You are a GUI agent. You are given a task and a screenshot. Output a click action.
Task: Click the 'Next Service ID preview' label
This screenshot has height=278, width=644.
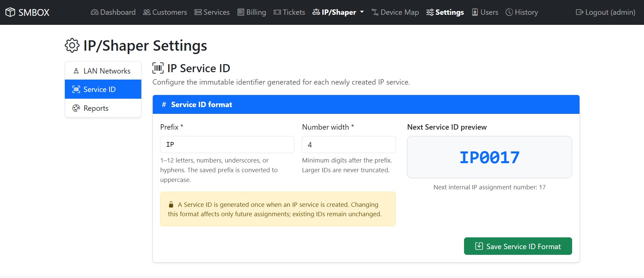447,127
